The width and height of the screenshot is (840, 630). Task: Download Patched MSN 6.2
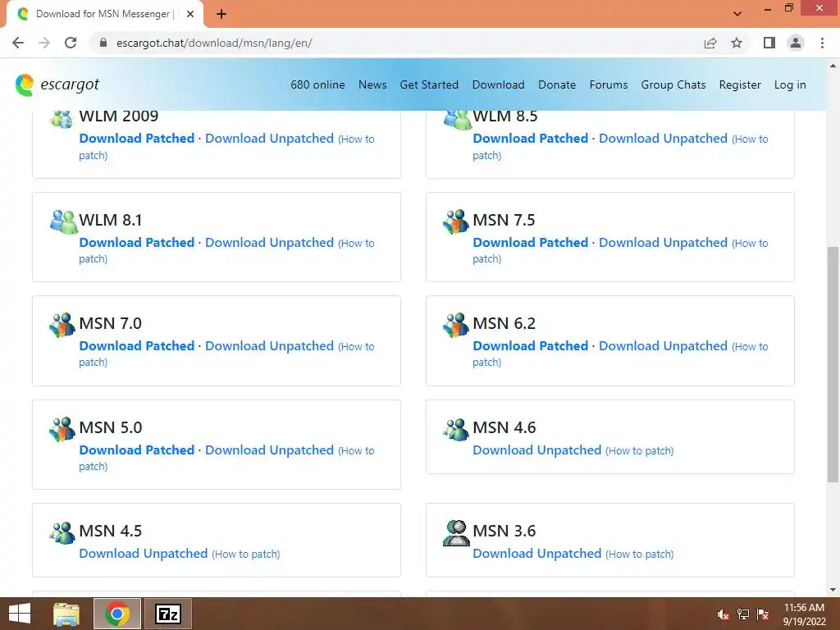pyautogui.click(x=531, y=345)
